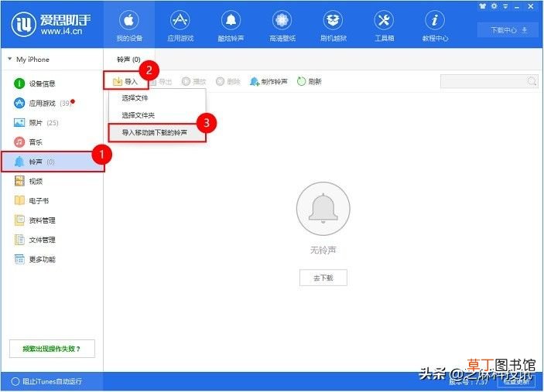Click the search magnifier icon
Image resolution: width=544 pixels, height=392 pixels.
532,81
